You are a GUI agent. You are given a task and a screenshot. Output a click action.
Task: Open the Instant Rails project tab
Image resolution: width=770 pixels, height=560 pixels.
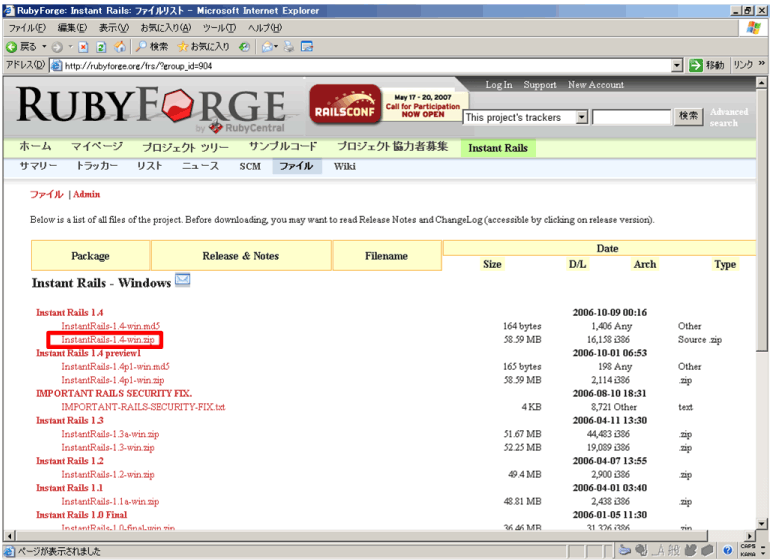[498, 148]
